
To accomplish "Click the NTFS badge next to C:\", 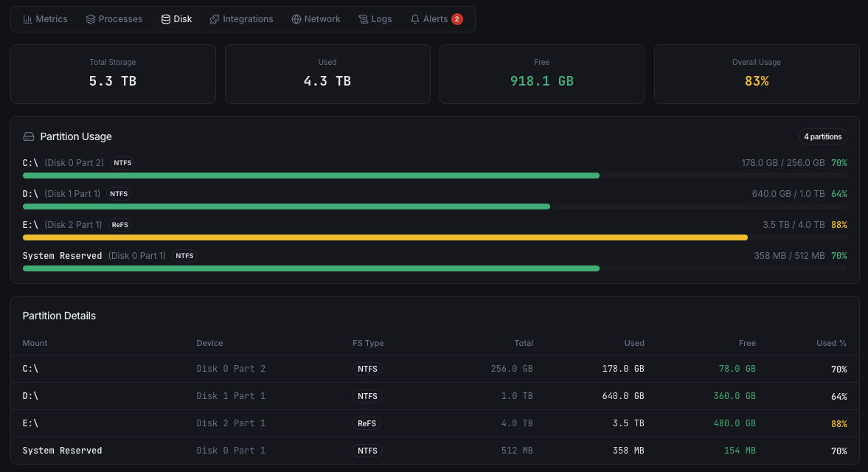I will [122, 163].
